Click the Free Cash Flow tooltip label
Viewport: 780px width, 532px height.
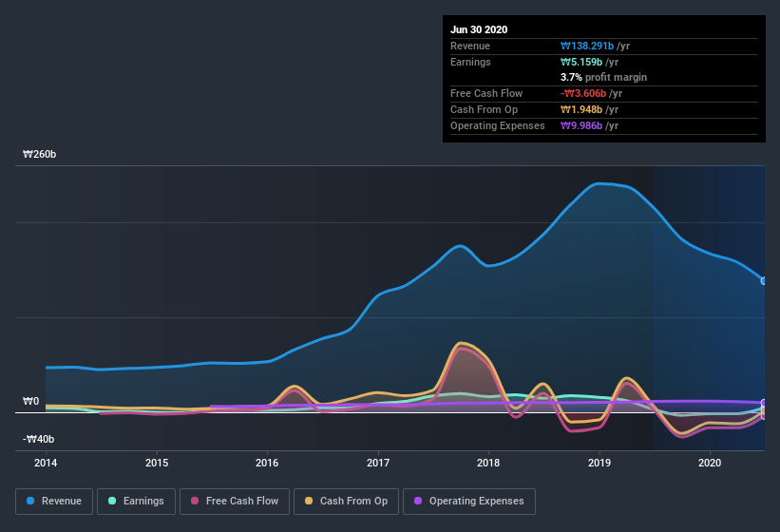[x=486, y=93]
